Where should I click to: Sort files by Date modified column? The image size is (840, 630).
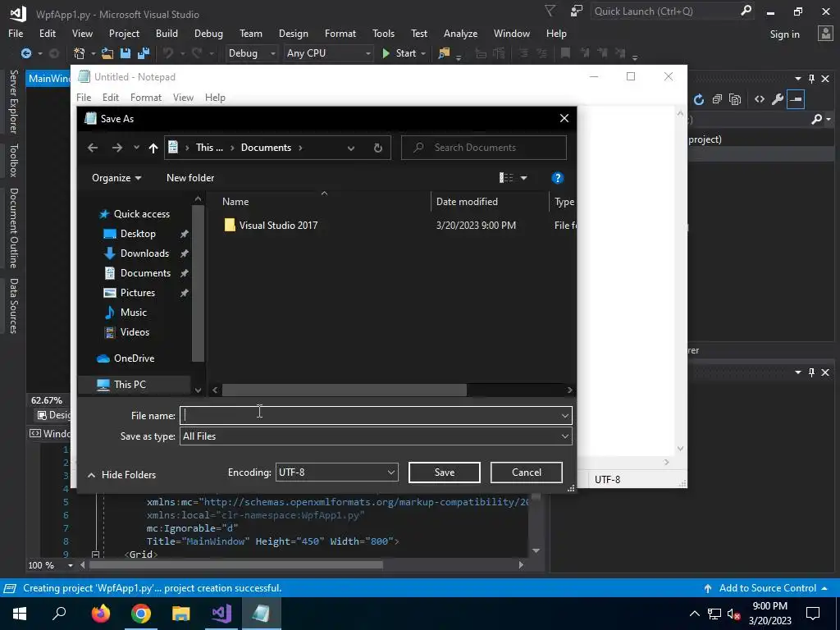tap(467, 202)
